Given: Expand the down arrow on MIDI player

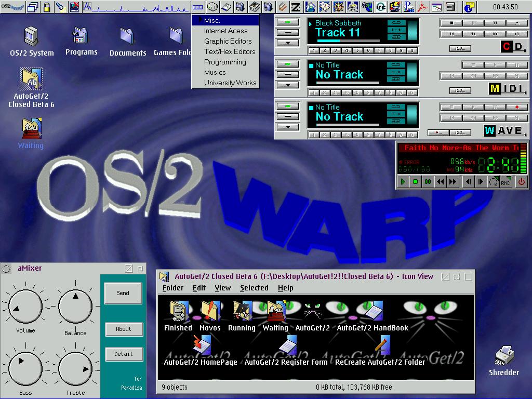Looking at the screenshot, I should [x=288, y=85].
